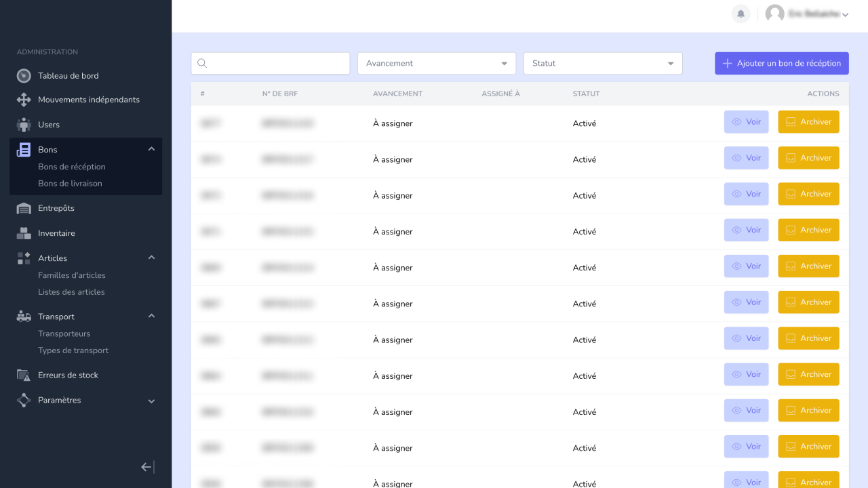Go to Familles d'articles submenu item

tap(72, 275)
